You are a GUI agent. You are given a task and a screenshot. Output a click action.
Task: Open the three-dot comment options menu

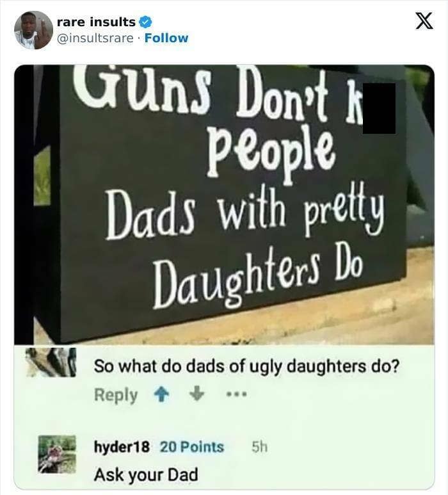[237, 394]
